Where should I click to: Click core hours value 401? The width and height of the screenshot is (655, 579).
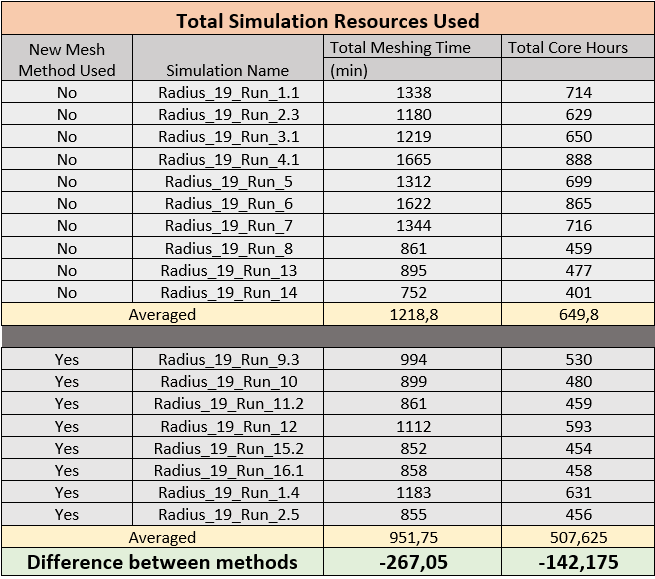click(x=579, y=292)
